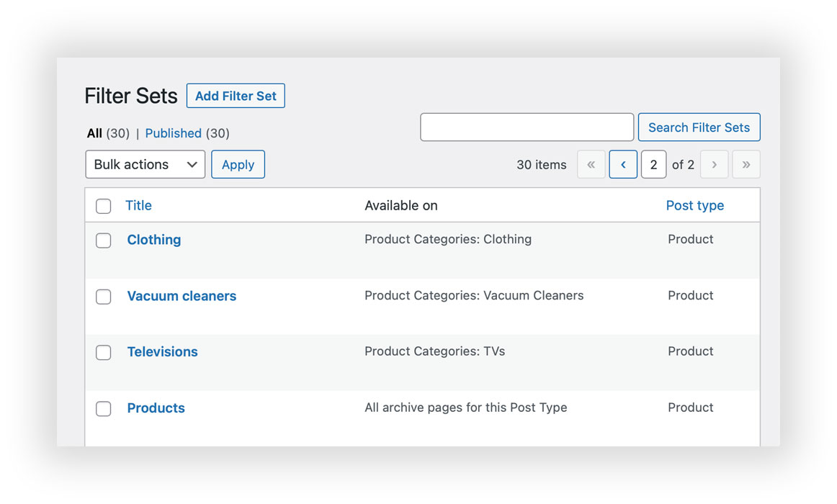Open the Clothing filter set
Image resolution: width=837 pixels, height=504 pixels.
153,240
